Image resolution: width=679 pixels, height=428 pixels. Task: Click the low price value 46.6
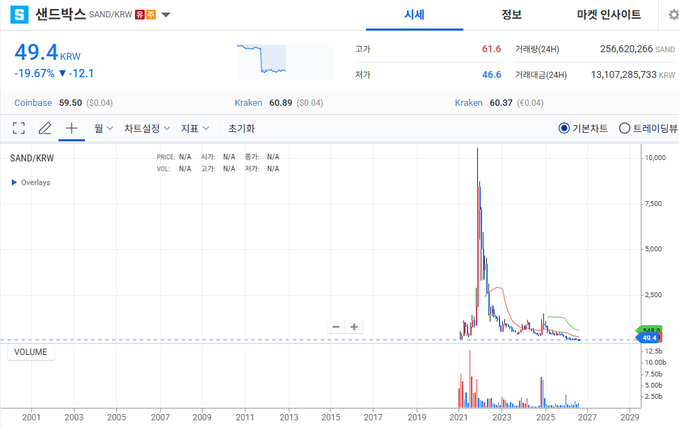coord(491,75)
